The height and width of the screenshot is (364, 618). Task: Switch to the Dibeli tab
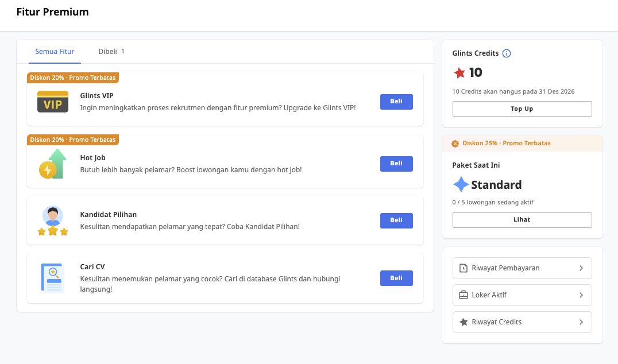click(111, 52)
